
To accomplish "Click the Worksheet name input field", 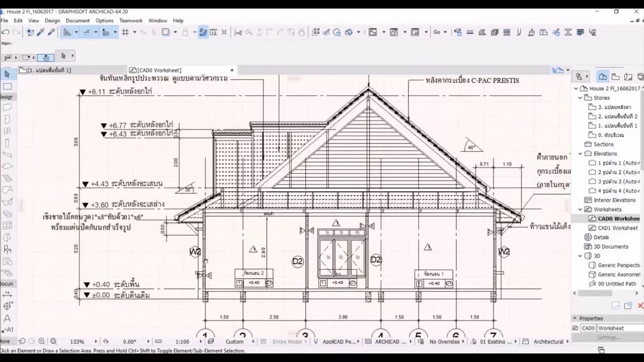I will click(x=620, y=328).
